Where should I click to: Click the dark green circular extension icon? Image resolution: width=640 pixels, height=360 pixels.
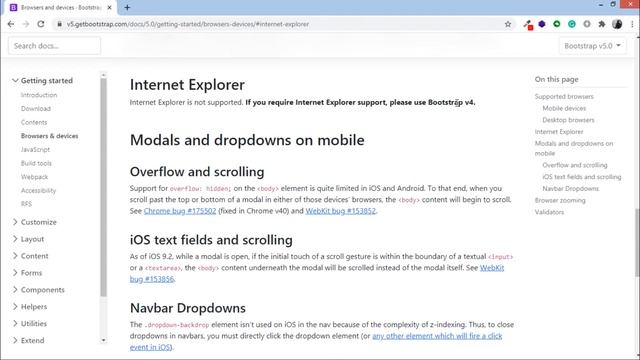(557, 24)
